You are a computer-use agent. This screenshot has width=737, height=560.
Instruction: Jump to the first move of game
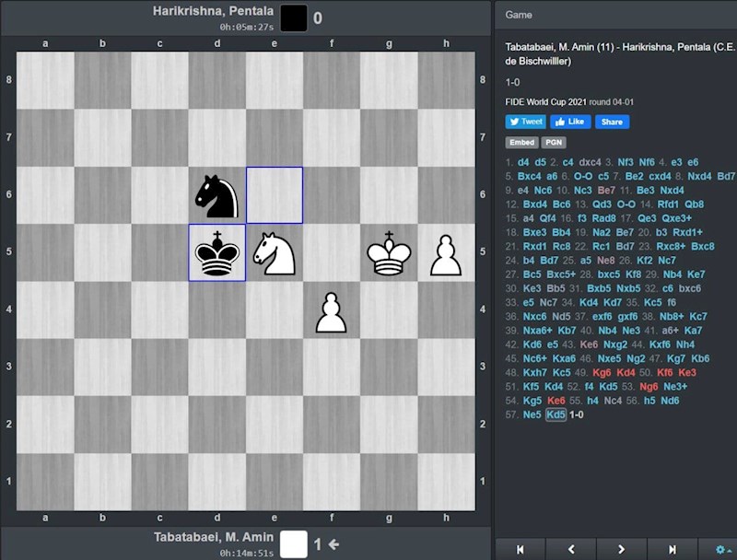pyautogui.click(x=520, y=549)
